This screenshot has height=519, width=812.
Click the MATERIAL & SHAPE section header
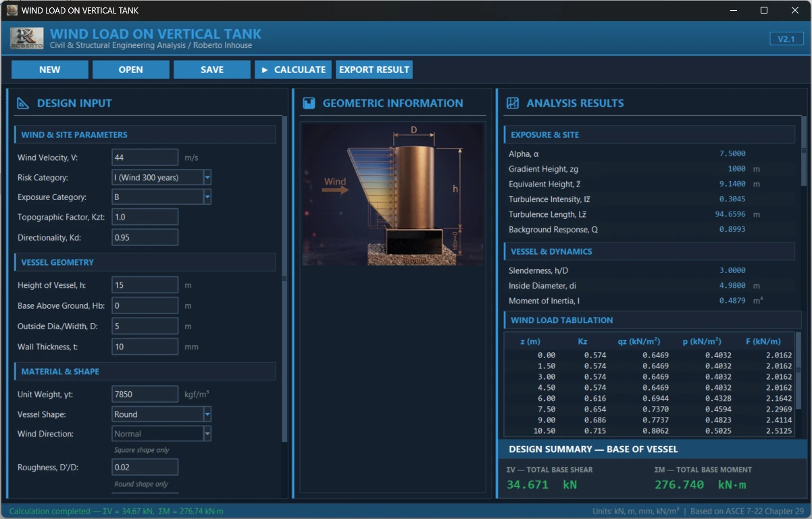(145, 372)
